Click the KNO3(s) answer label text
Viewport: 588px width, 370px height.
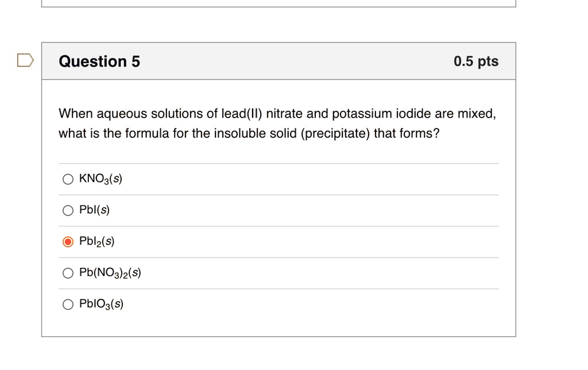coord(100,178)
